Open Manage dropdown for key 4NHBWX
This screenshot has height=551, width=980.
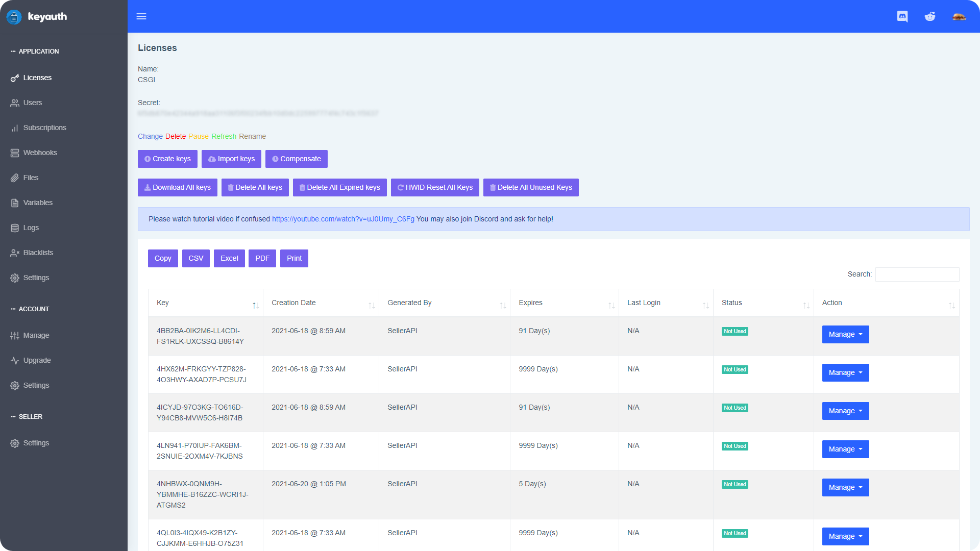click(x=845, y=487)
